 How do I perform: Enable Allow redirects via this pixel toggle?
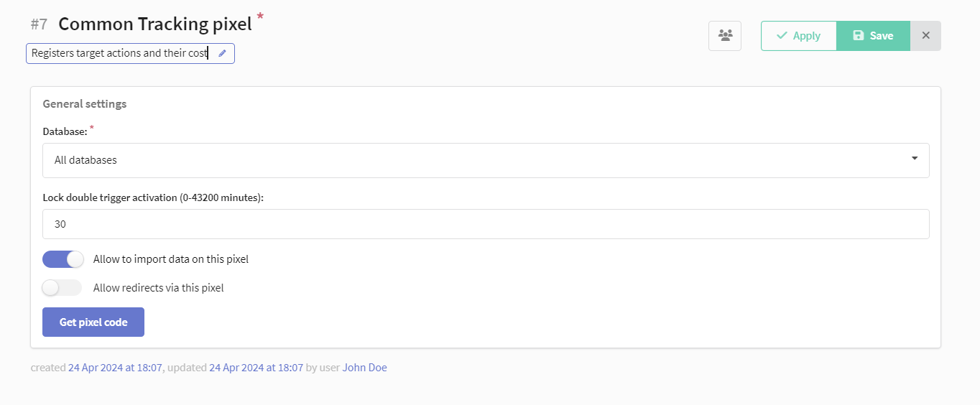tap(62, 288)
